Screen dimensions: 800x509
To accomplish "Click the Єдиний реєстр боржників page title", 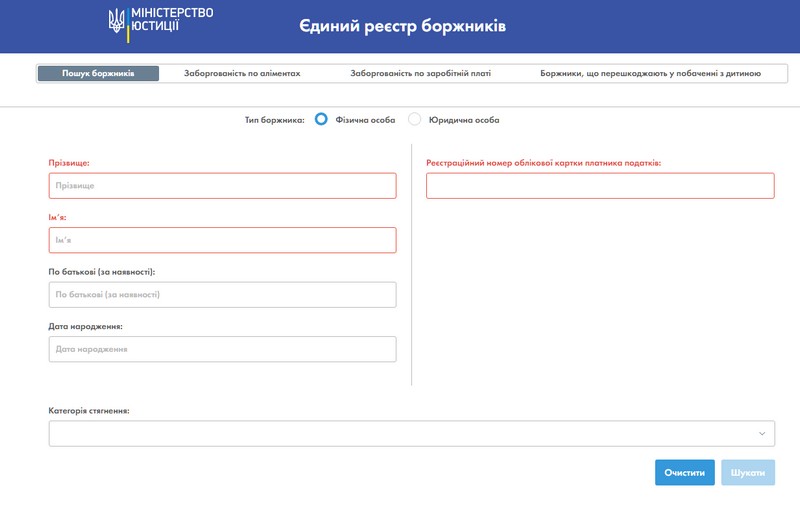I will click(x=402, y=26).
